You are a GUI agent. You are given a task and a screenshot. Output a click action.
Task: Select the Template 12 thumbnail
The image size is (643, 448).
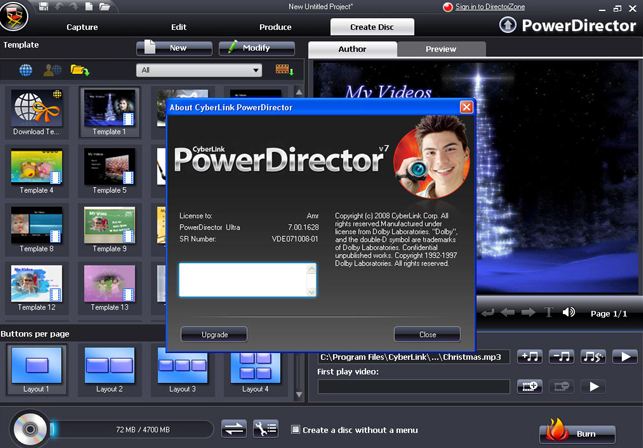[x=36, y=288]
